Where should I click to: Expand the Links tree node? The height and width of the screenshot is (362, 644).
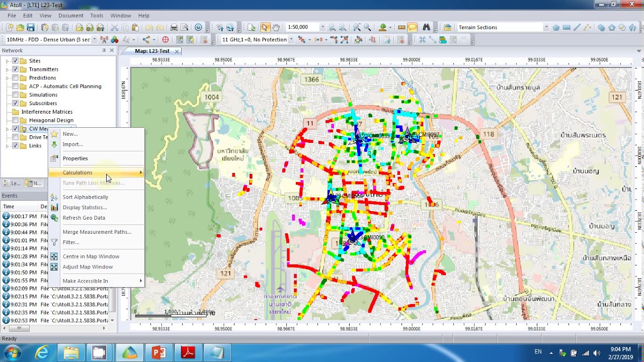[8, 146]
